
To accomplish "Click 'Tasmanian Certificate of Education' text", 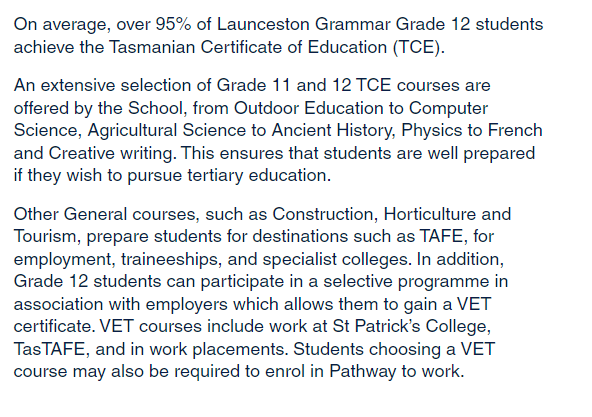I will [248, 47].
